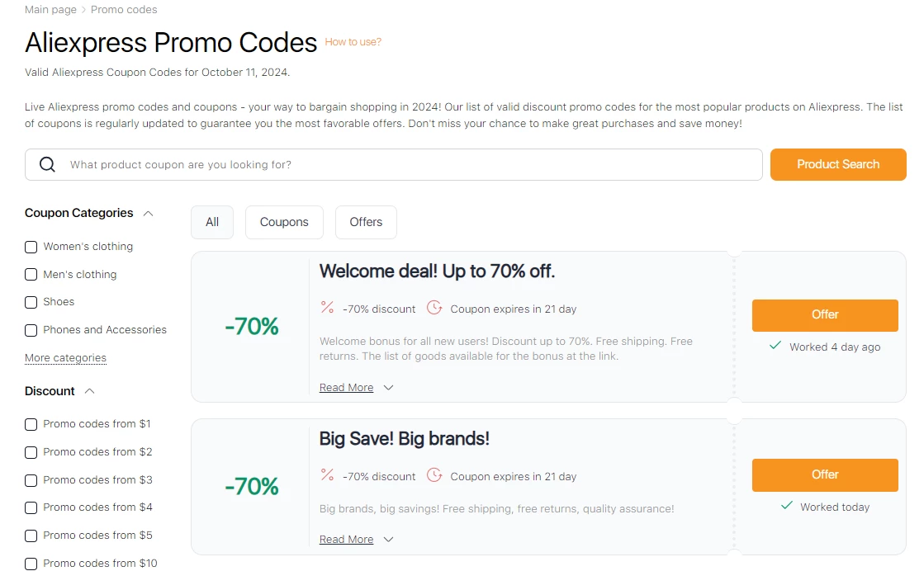924x571 pixels.
Task: Tick the Women's clothing checkbox
Action: (31, 248)
